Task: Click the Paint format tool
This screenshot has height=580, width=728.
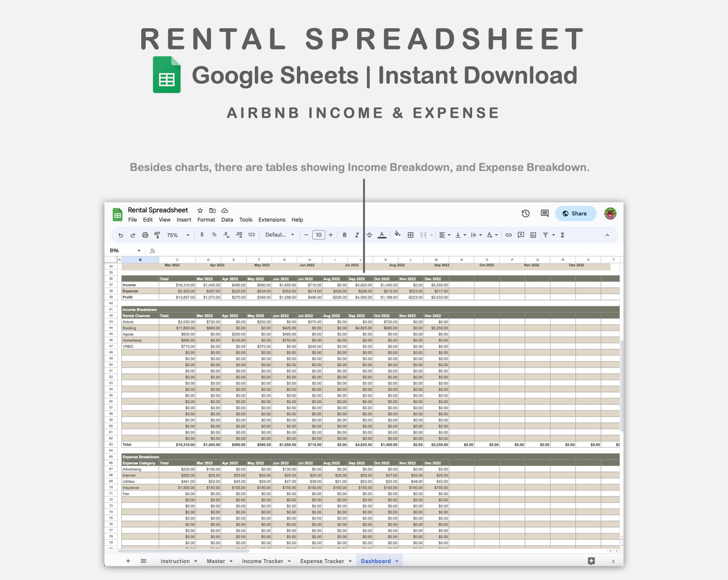Action: [x=157, y=235]
